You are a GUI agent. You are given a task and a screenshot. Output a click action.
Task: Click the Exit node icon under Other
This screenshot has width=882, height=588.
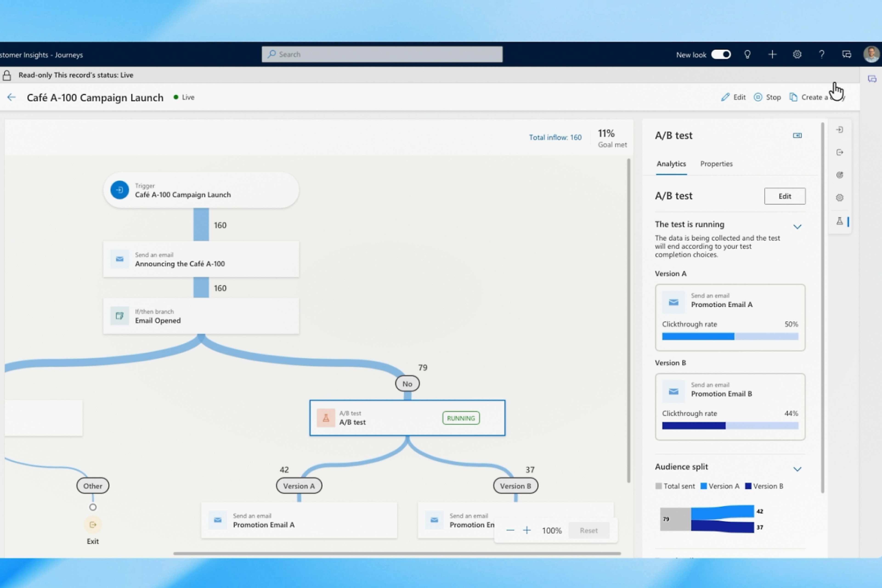[x=93, y=525]
